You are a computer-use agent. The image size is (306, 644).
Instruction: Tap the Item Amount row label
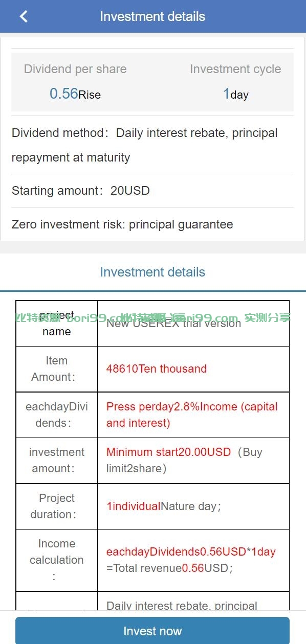point(57,369)
